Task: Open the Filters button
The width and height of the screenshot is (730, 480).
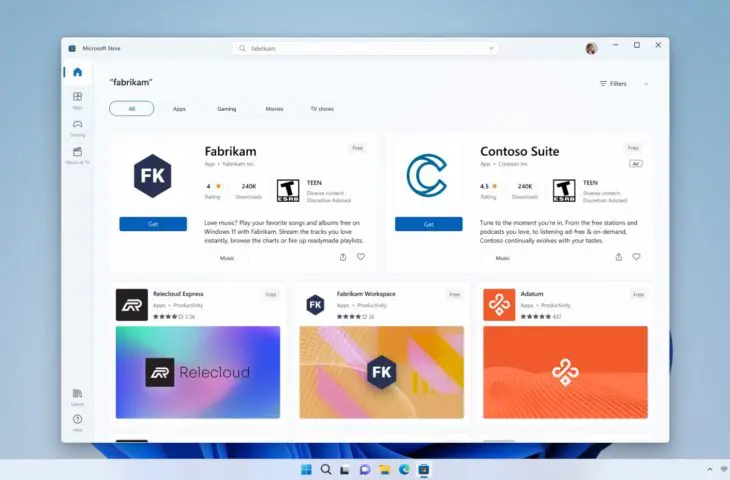Action: click(x=613, y=84)
